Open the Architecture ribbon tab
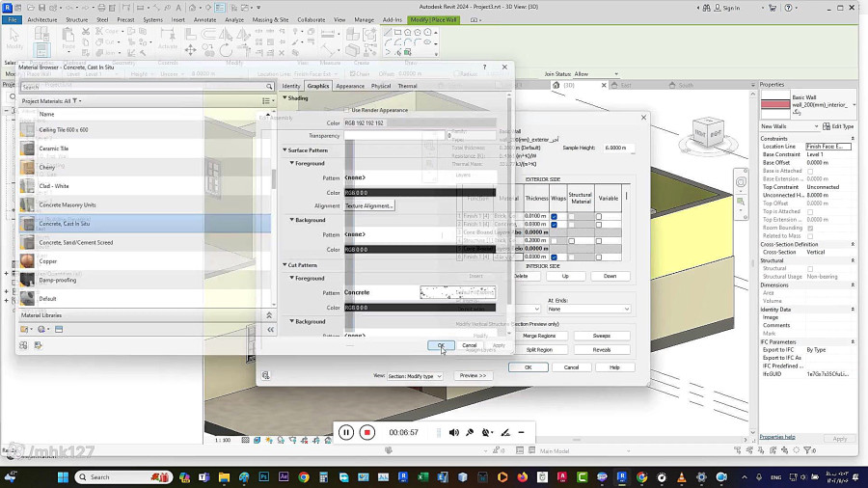The width and height of the screenshot is (868, 488). (x=42, y=20)
